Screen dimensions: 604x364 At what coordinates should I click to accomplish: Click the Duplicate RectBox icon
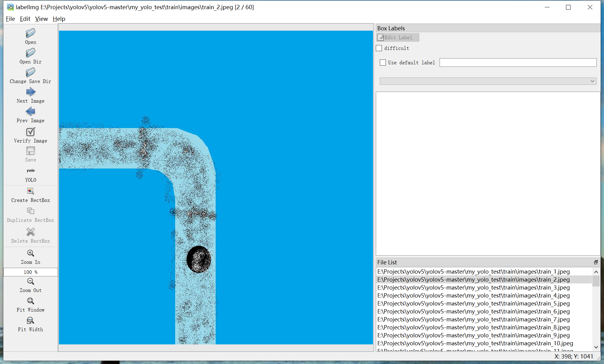pyautogui.click(x=31, y=211)
